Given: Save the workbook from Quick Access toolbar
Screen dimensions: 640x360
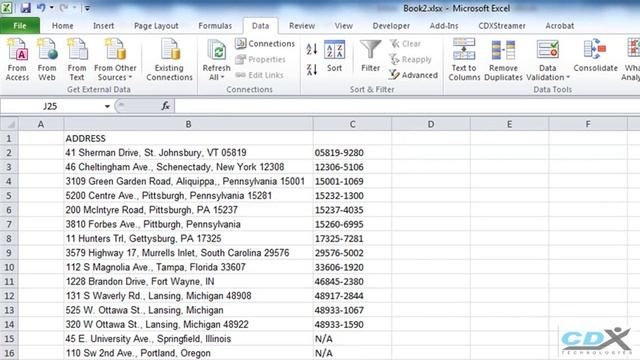Looking at the screenshot, I should [25, 8].
